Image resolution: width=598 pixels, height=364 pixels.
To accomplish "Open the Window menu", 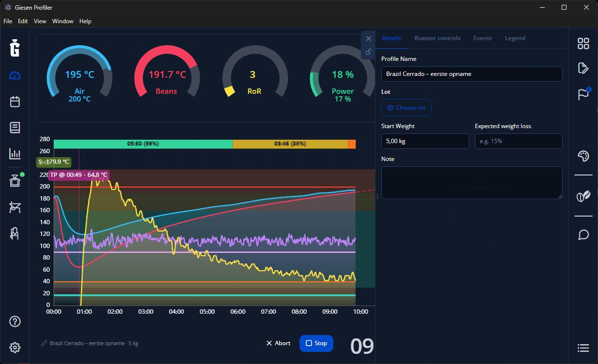I will [63, 21].
